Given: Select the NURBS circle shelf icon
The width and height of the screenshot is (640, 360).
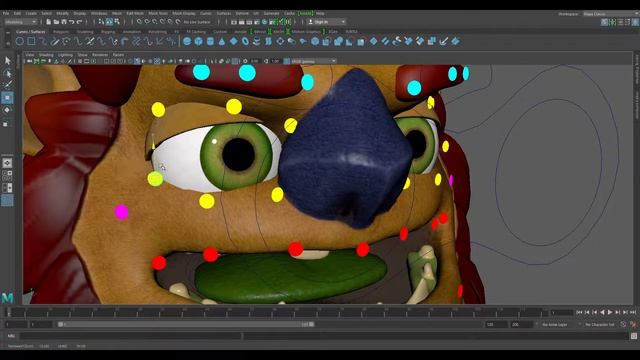Looking at the screenshot, I should pos(20,41).
